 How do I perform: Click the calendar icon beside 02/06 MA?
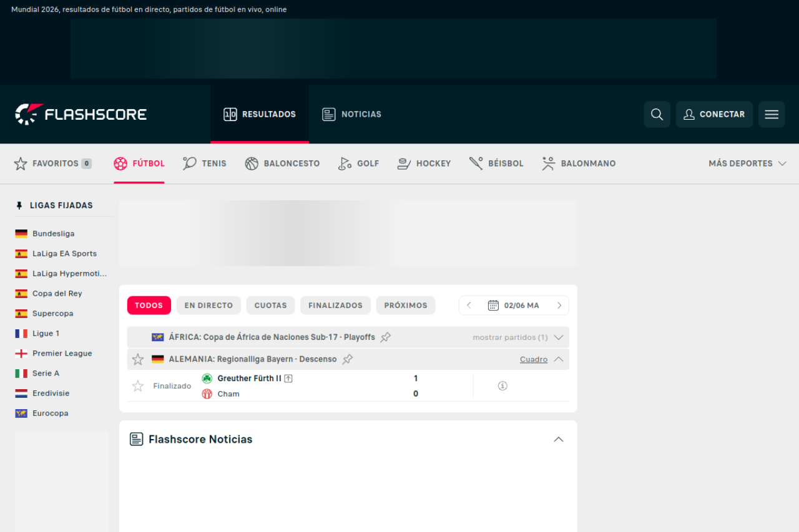493,306
